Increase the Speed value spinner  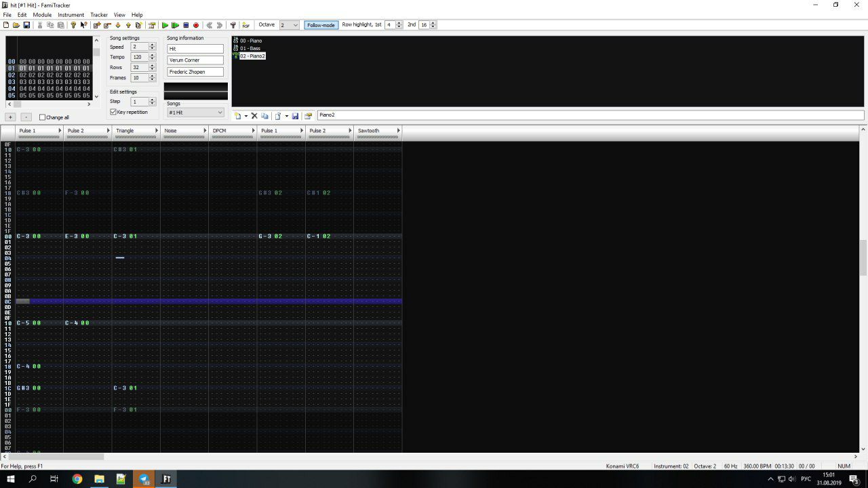pos(152,45)
